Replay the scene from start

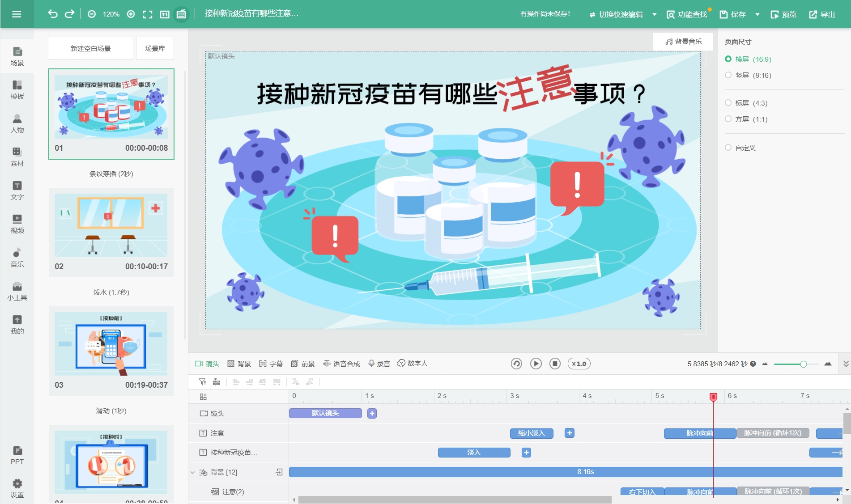point(516,364)
